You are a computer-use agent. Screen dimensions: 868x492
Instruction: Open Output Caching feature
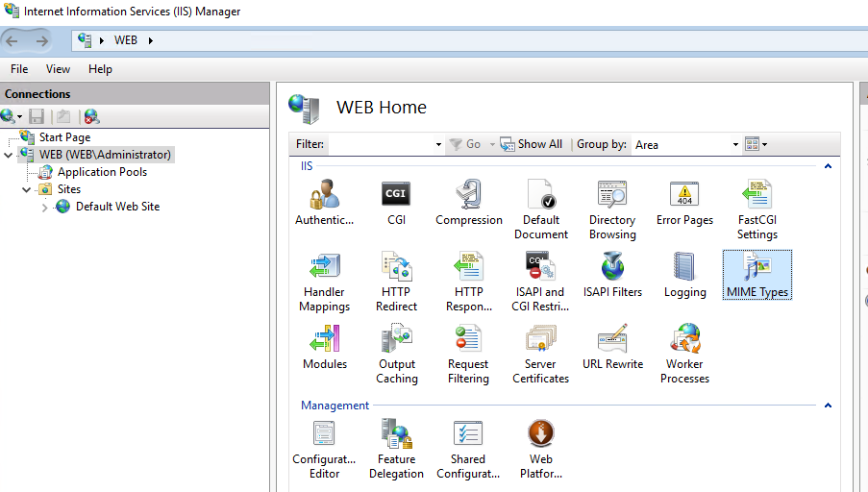397,355
